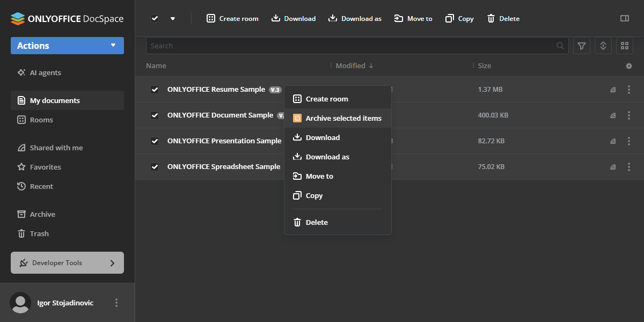The image size is (644, 322).
Task: Click share icon for Resume Sample row
Action: (x=613, y=90)
